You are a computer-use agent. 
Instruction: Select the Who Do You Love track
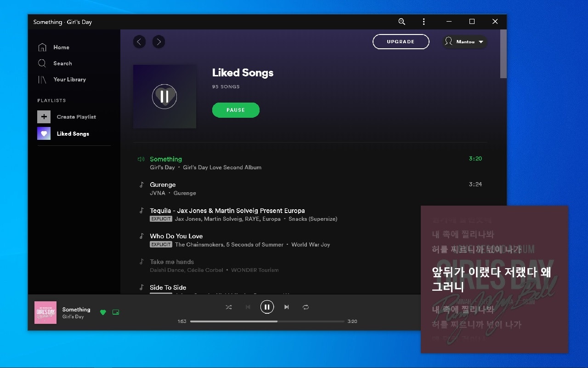tap(176, 236)
